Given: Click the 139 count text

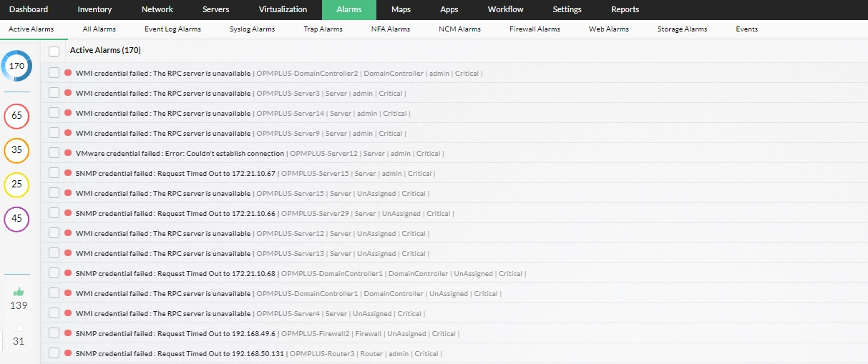Looking at the screenshot, I should (19, 305).
